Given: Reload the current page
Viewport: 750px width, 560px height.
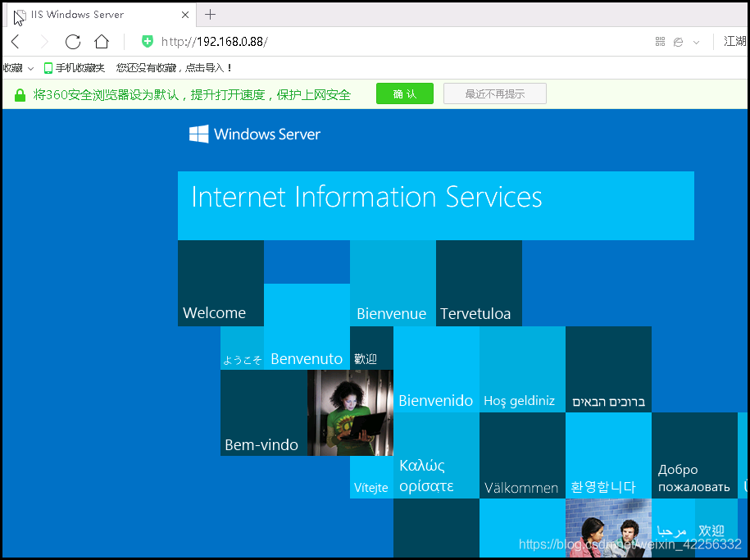Looking at the screenshot, I should 73,42.
